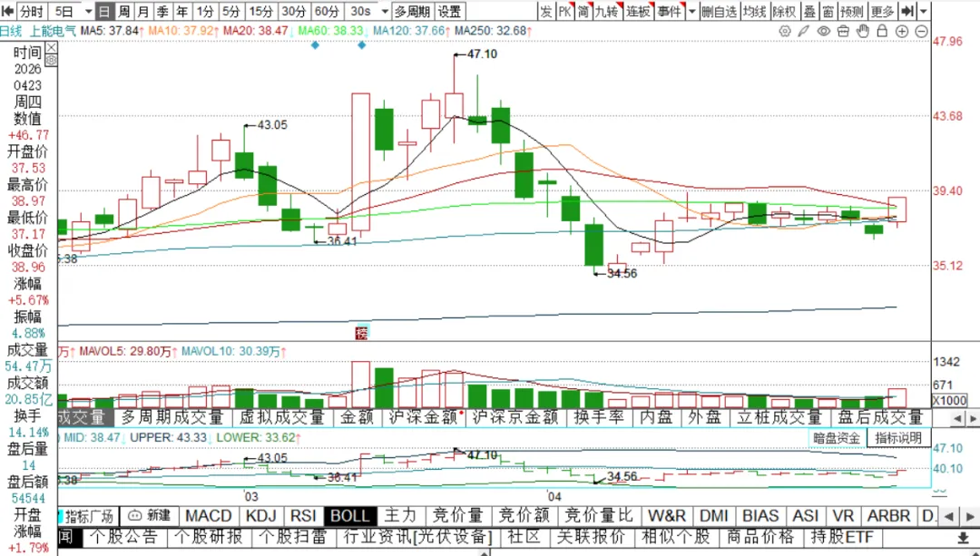Open the 多周期 multi-period view
The image size is (980, 556).
point(412,11)
